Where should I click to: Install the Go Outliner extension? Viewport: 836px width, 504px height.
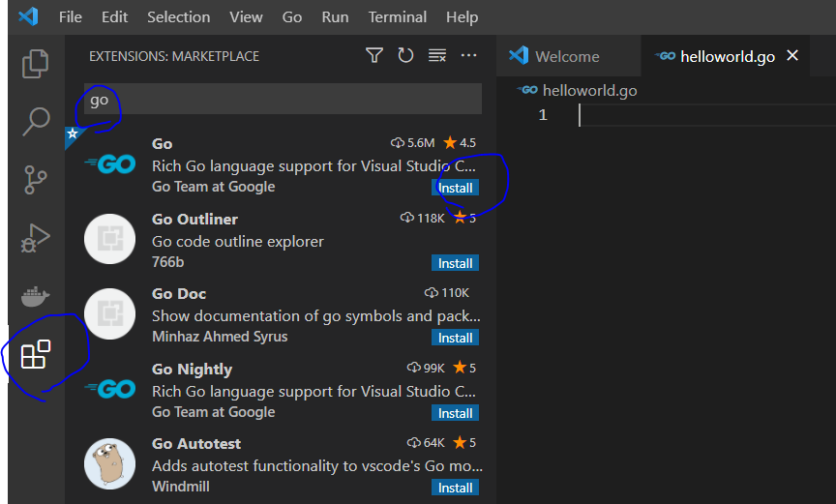point(455,263)
